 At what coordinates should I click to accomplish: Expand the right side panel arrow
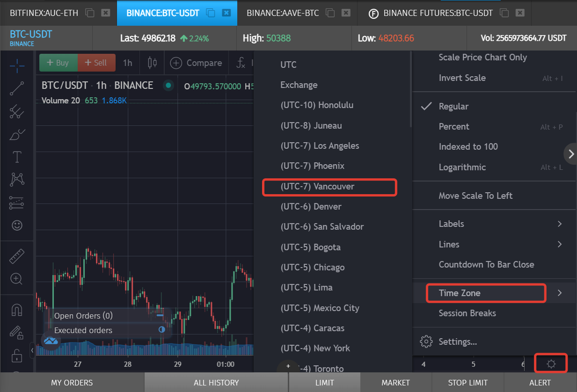571,153
